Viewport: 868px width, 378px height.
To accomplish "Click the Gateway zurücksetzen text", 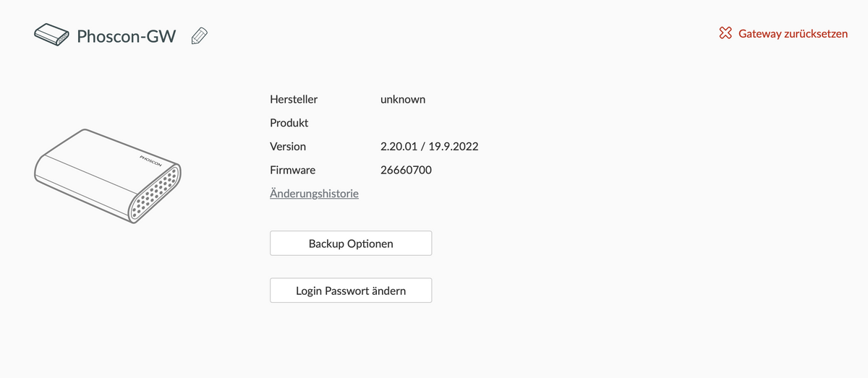I will tap(793, 34).
